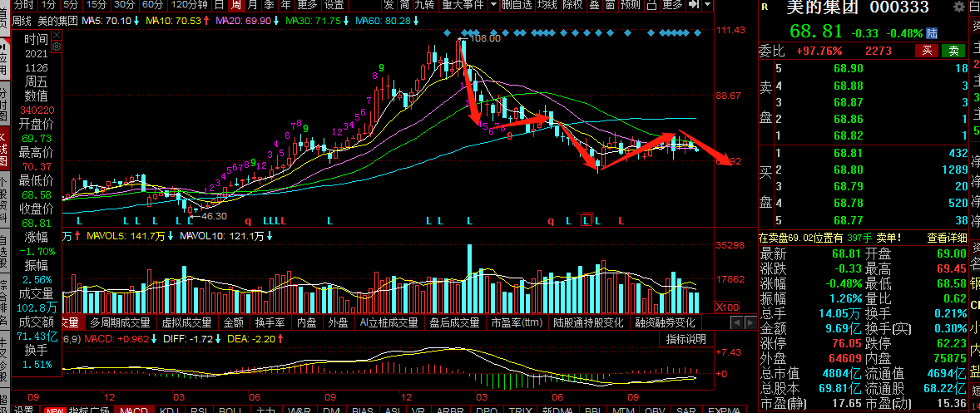980x413 pixels.
Task: Click the green 卖 sell button
Action: click(953, 51)
